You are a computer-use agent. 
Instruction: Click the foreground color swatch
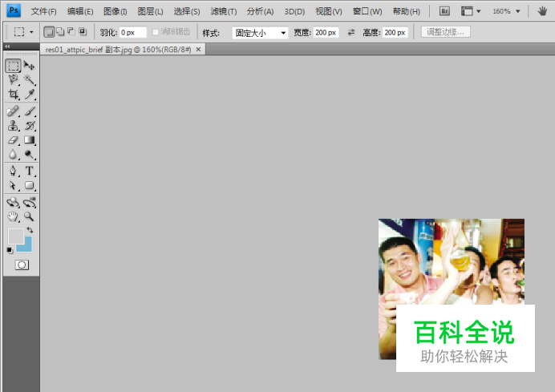pos(16,236)
